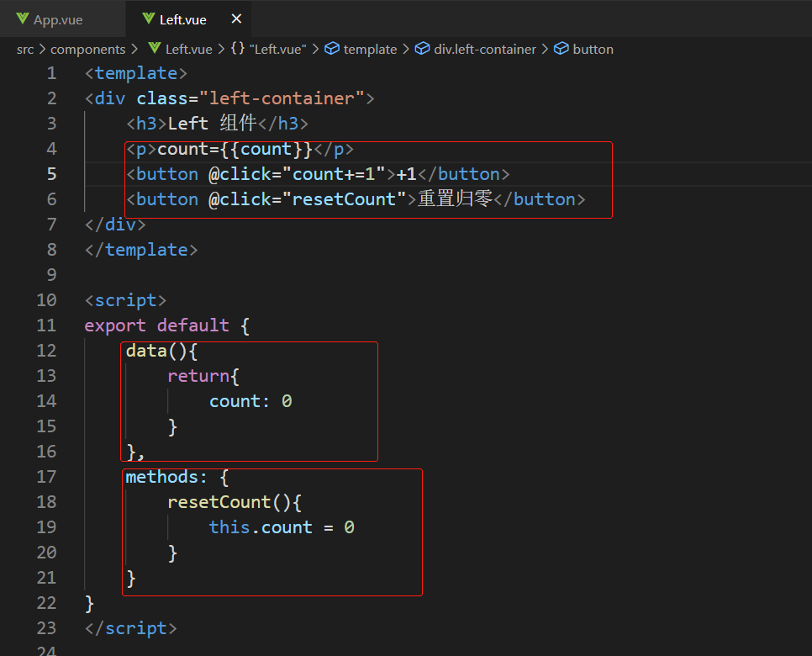Click the div.left-container symbol icon in breadcrumb
812x656 pixels.
tap(423, 49)
